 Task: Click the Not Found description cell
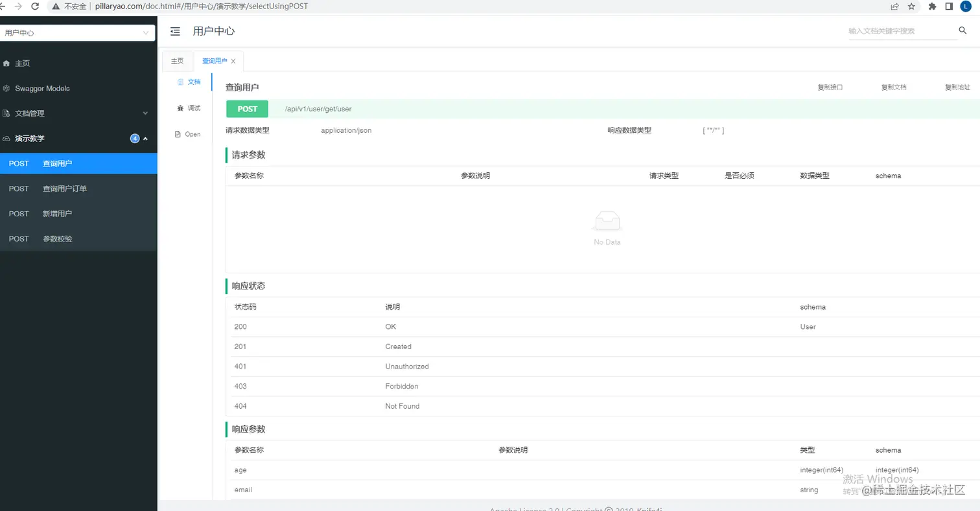[402, 406]
